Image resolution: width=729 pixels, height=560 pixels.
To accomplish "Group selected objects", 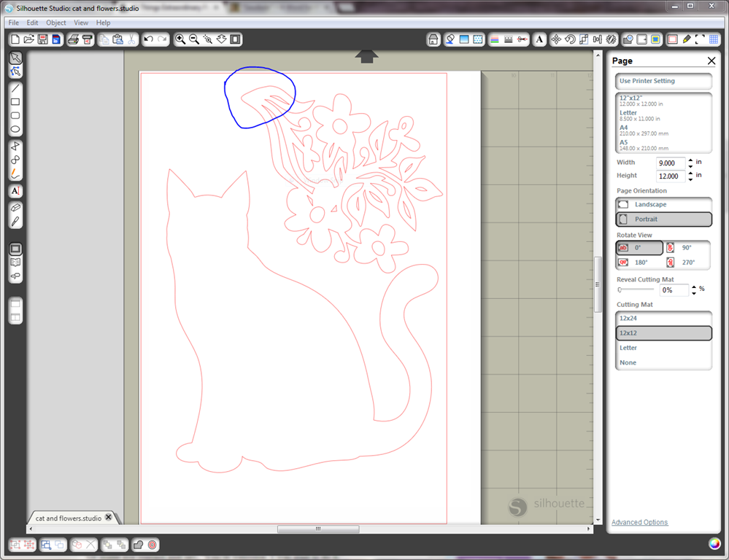I will click(x=15, y=545).
